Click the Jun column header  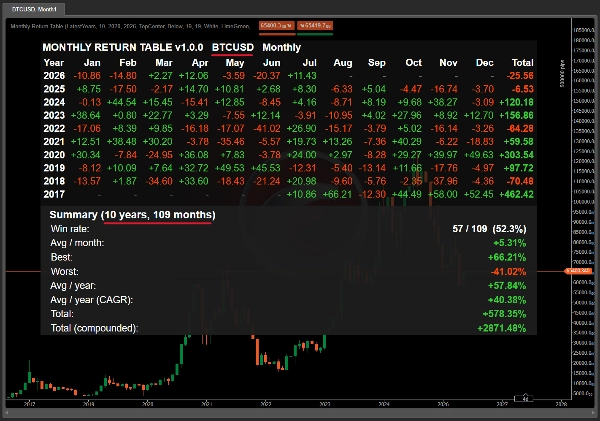pyautogui.click(x=272, y=63)
